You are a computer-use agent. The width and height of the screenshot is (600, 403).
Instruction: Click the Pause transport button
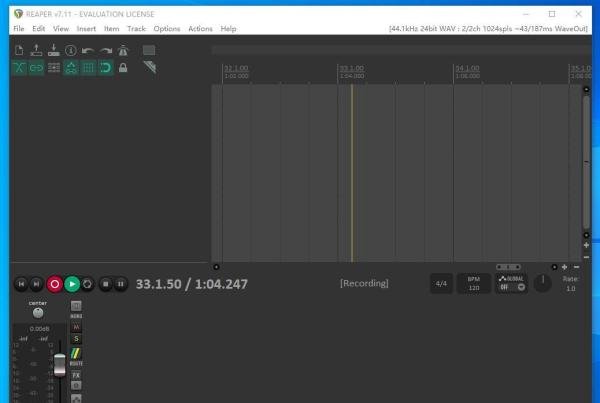pos(121,284)
